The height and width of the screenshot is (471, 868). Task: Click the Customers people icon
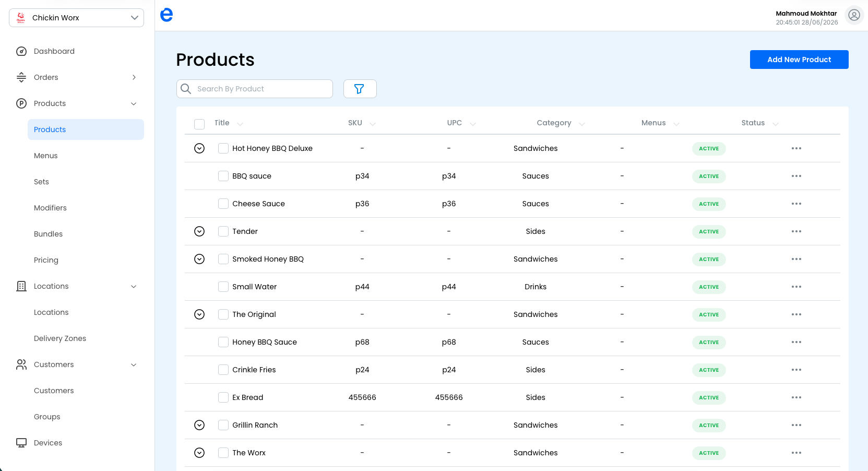coord(21,364)
